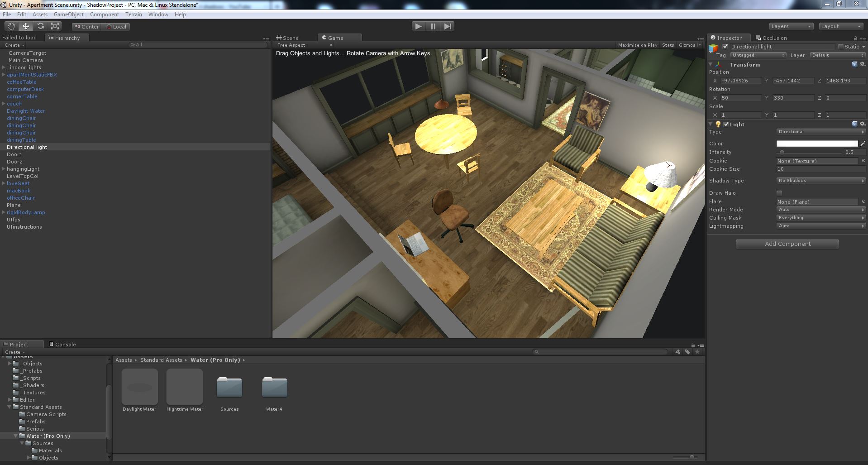Click the color picker eyedropper icon
The width and height of the screenshot is (868, 465).
(x=863, y=144)
